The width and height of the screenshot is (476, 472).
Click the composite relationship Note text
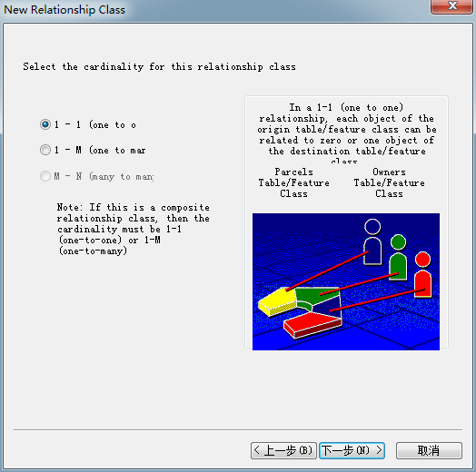(x=133, y=229)
